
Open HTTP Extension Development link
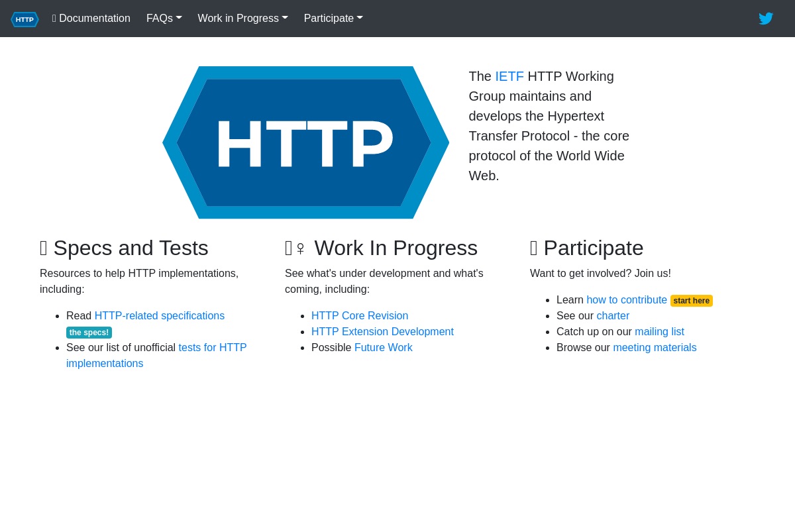[x=382, y=332]
